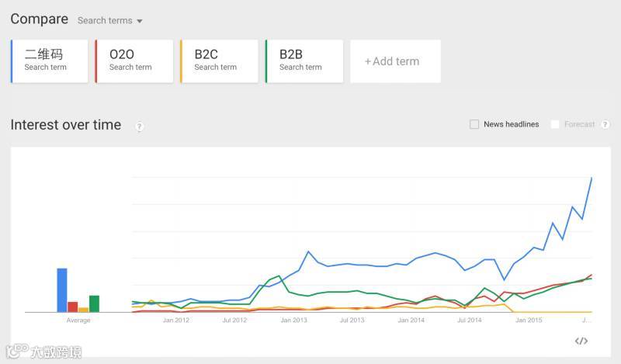Click the watermark logo in the bottom-left corner
Image resolution: width=621 pixels, height=364 pixels.
pyautogui.click(x=44, y=352)
